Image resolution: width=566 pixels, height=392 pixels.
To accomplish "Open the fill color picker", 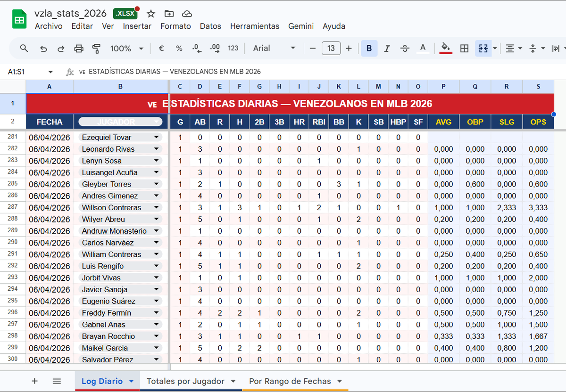I will tap(446, 48).
